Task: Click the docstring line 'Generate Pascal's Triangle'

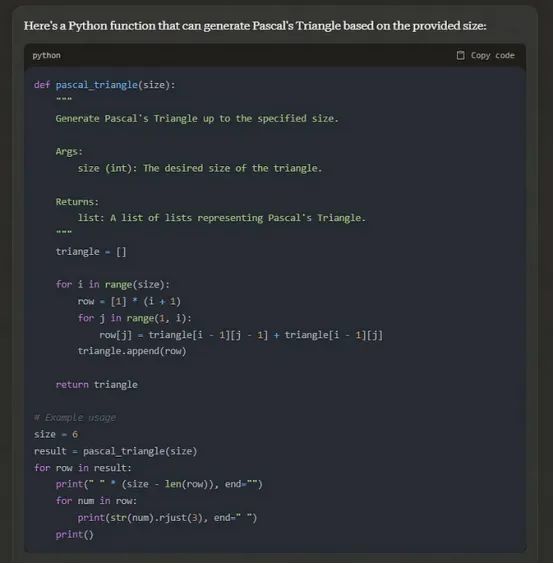Action: click(197, 118)
